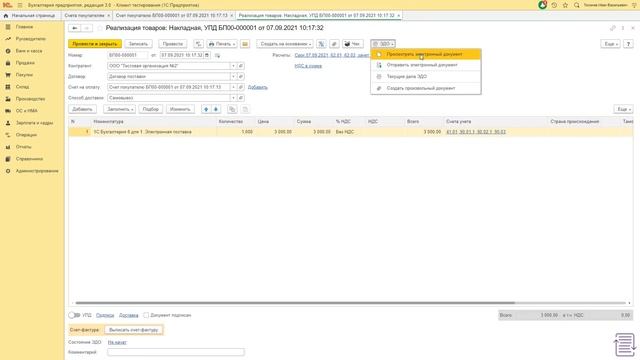This screenshot has width=640, height=360.
Task: Open notifications bell icon in title bar
Action: pyautogui.click(x=542, y=5)
